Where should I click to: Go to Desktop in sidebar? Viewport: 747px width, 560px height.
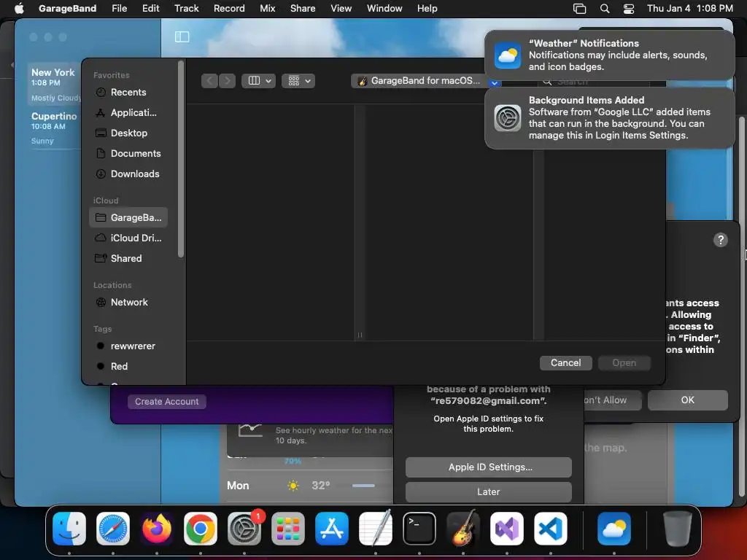pyautogui.click(x=128, y=133)
